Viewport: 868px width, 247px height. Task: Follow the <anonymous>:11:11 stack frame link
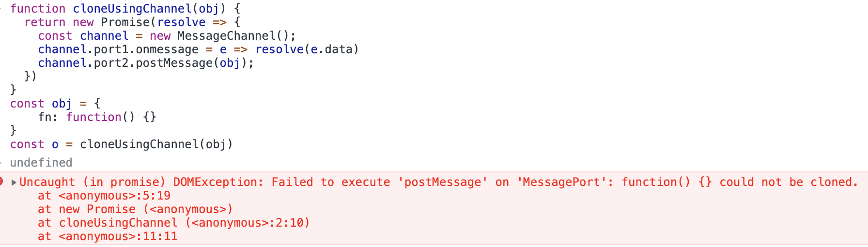(118, 236)
